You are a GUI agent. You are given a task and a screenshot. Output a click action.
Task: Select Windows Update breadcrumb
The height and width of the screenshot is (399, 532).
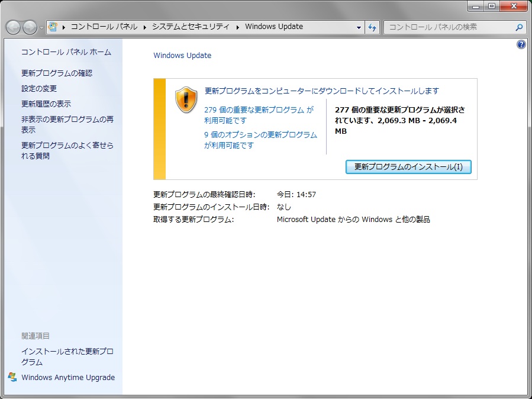click(x=274, y=27)
